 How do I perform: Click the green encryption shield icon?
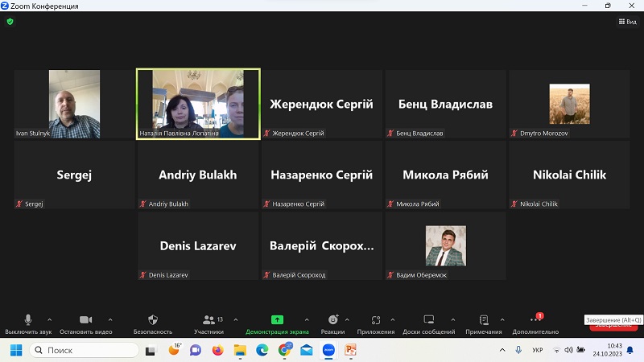(10, 22)
